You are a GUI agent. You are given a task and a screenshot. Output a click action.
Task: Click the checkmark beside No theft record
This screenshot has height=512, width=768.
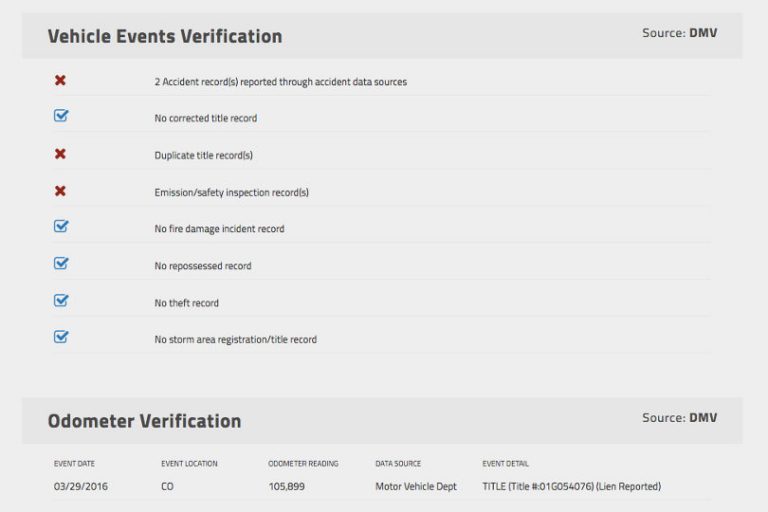[x=61, y=302]
